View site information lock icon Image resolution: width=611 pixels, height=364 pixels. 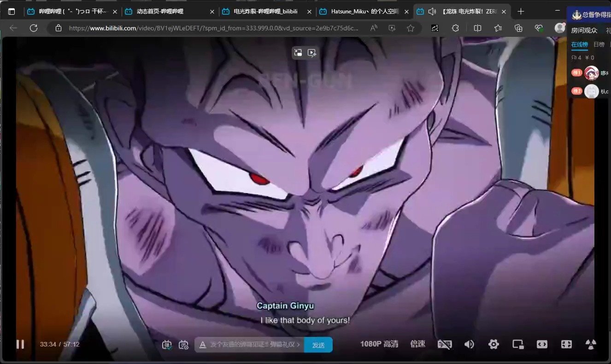pos(58,28)
